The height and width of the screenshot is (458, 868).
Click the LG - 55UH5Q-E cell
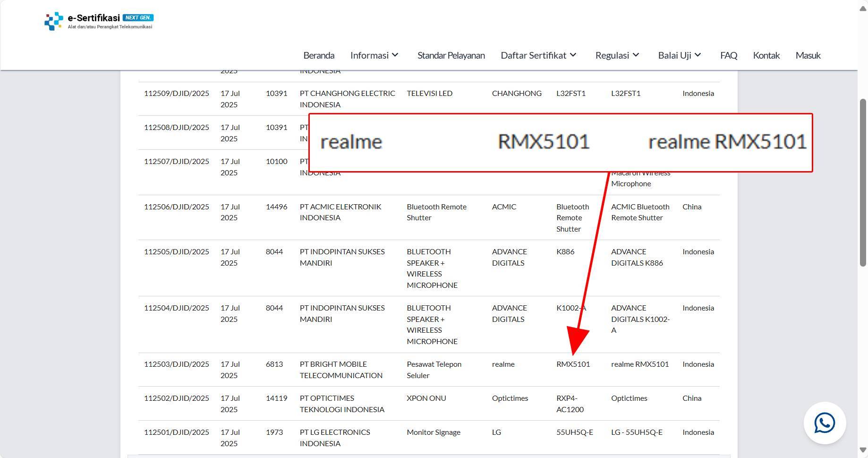click(637, 432)
